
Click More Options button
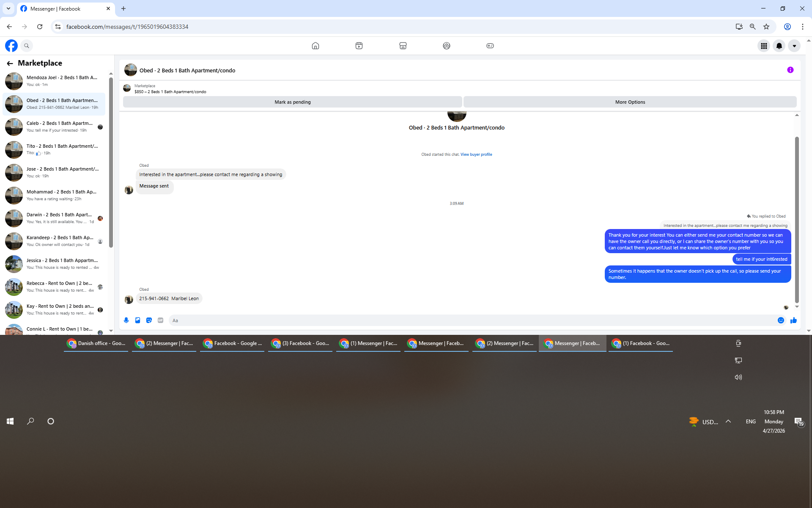[630, 102]
